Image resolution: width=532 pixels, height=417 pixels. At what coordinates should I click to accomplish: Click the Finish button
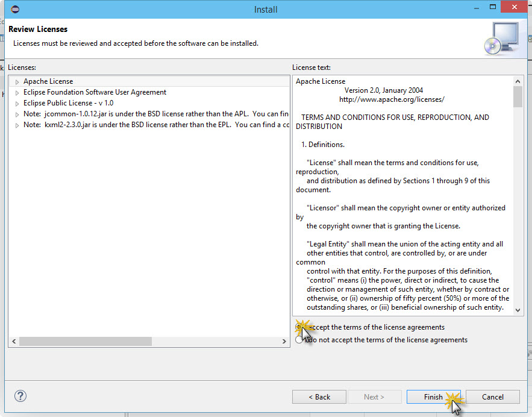pos(433,397)
